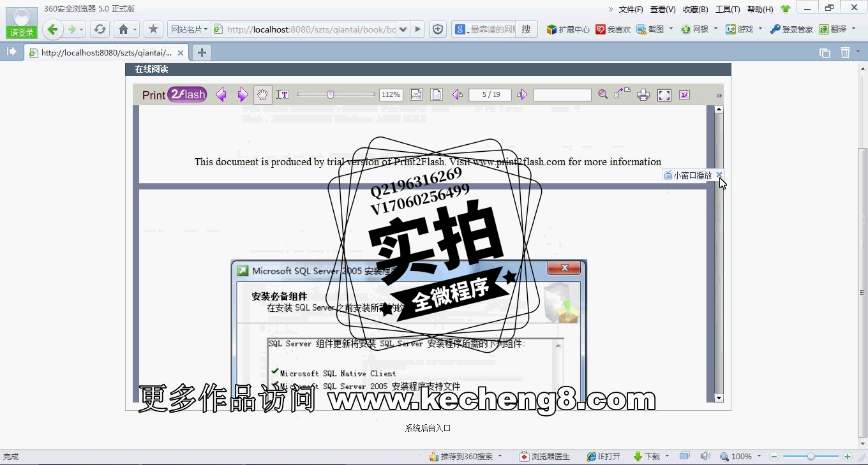Click the browser back button
This screenshot has width=868, height=465.
(53, 29)
